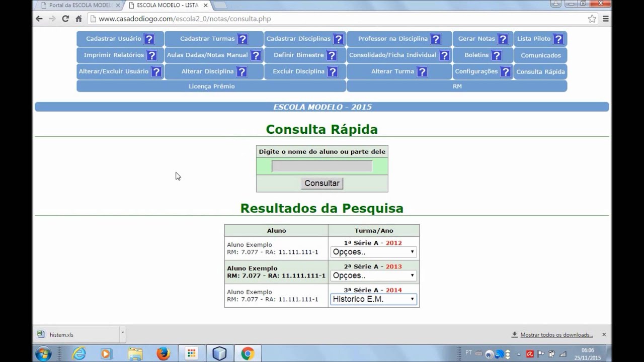Open Professor na Disciplina page
The height and width of the screenshot is (362, 644).
pos(393,39)
